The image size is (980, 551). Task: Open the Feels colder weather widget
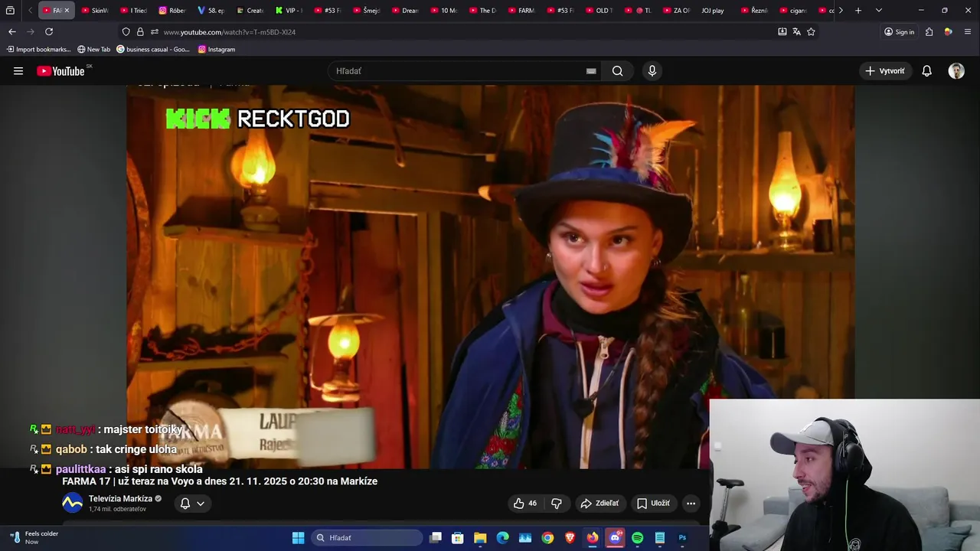pyautogui.click(x=34, y=537)
